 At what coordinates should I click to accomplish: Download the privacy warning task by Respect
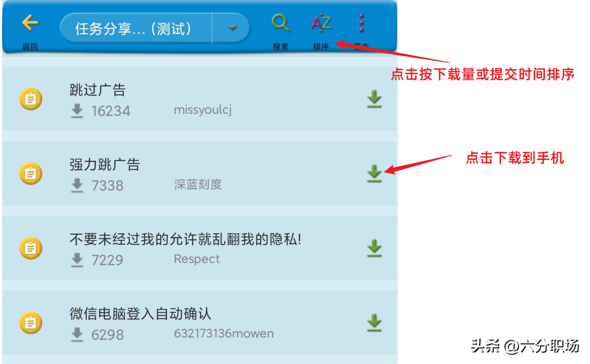[x=375, y=248]
